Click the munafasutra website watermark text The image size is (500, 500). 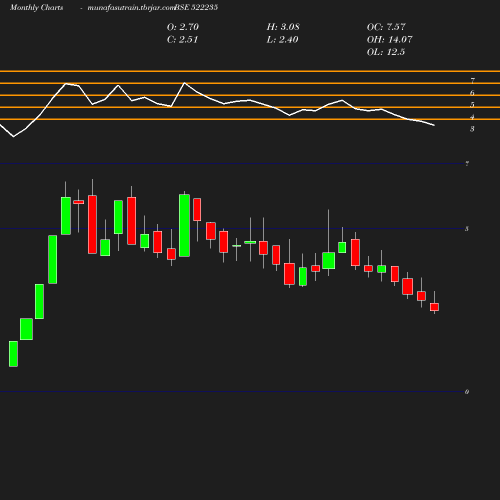tap(131, 7)
